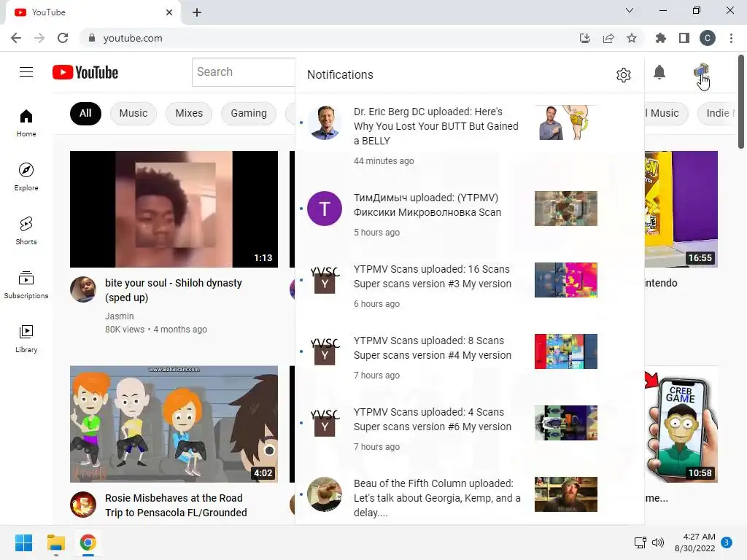Open Subscriptions in the sidebar

click(26, 285)
